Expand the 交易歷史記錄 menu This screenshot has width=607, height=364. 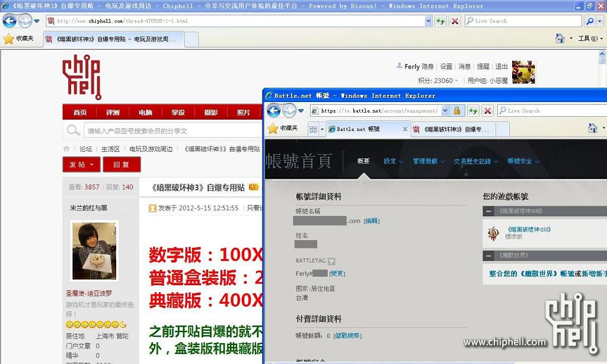click(475, 161)
